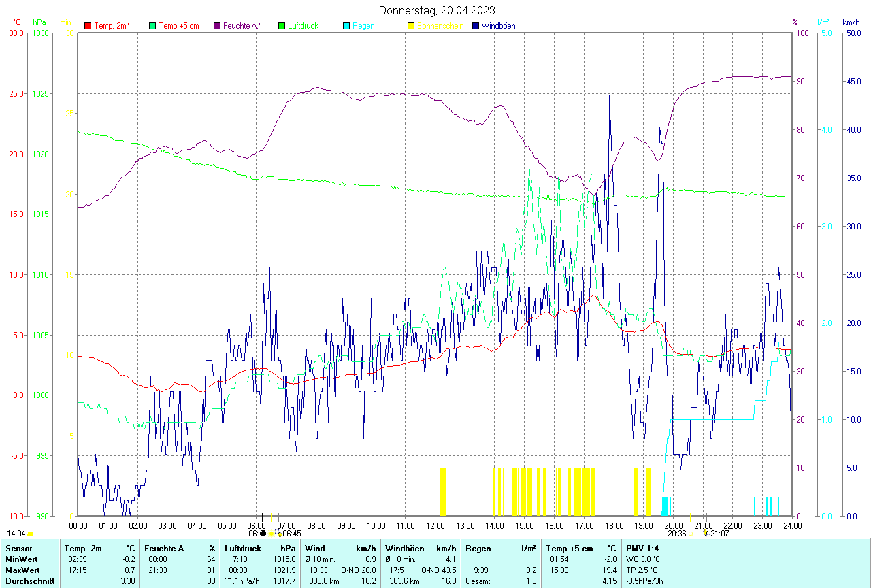Image resolution: width=871 pixels, height=588 pixels.
Task: Select the 'Temp. 2m*' legend label
Action: click(112, 26)
